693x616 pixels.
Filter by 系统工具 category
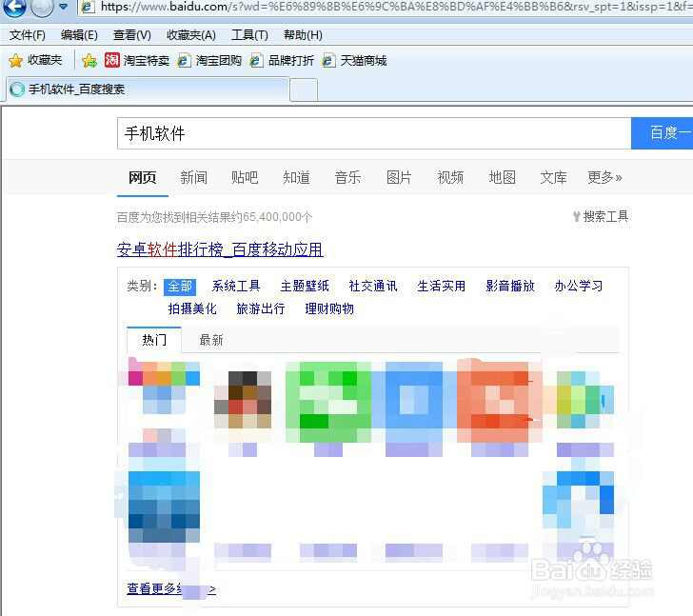pyautogui.click(x=236, y=287)
